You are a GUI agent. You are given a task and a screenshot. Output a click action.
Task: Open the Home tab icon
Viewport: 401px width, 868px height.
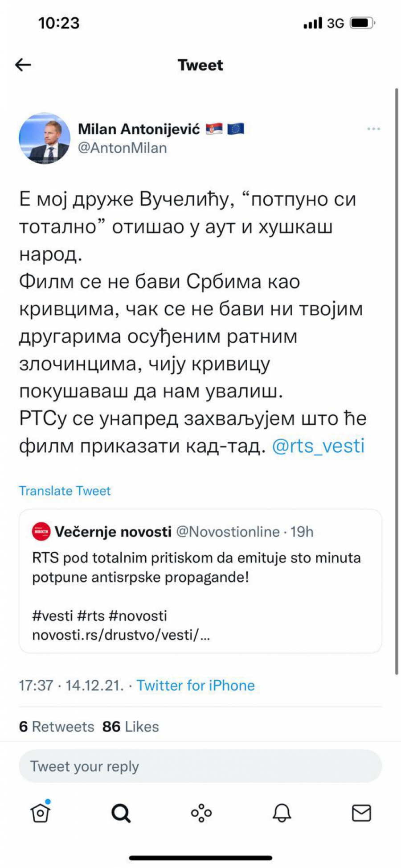(40, 813)
